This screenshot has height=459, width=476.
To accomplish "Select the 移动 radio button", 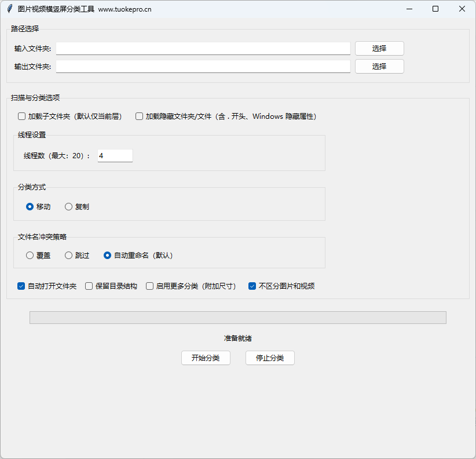I will tap(30, 207).
